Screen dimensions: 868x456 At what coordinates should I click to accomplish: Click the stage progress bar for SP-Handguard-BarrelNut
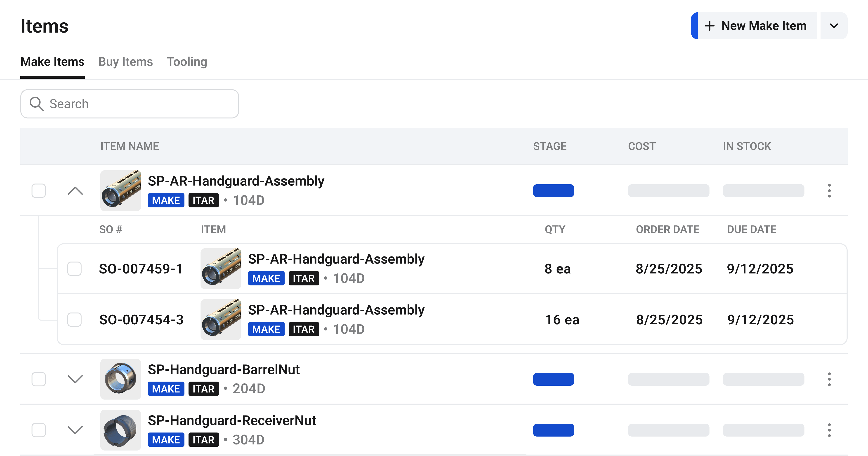(x=553, y=379)
